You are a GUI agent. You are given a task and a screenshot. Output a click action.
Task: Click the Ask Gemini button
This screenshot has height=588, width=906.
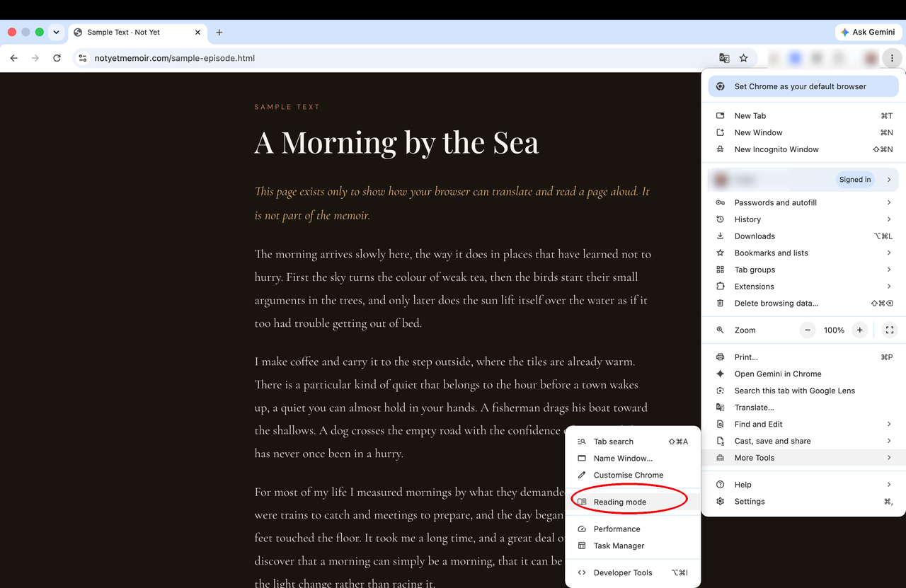coord(868,32)
